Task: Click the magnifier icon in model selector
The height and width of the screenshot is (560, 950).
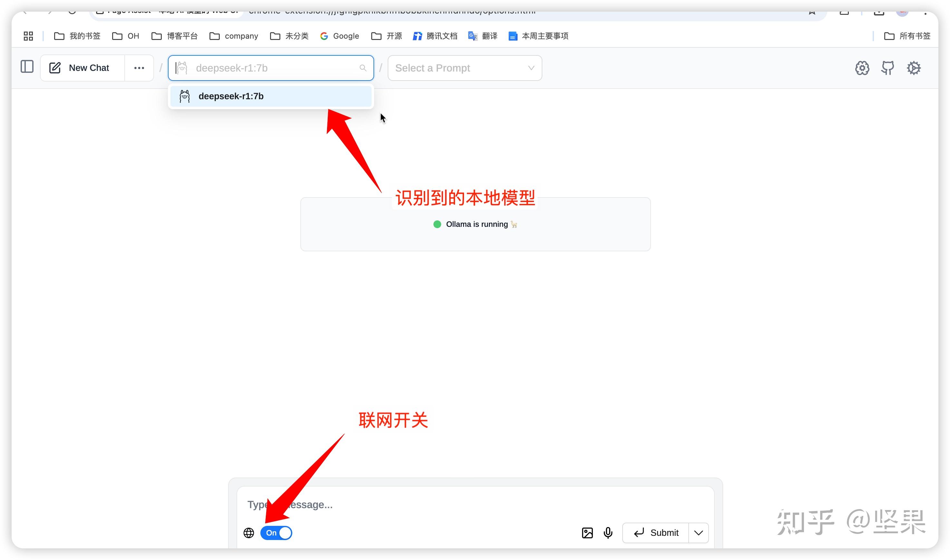Action: click(x=363, y=68)
